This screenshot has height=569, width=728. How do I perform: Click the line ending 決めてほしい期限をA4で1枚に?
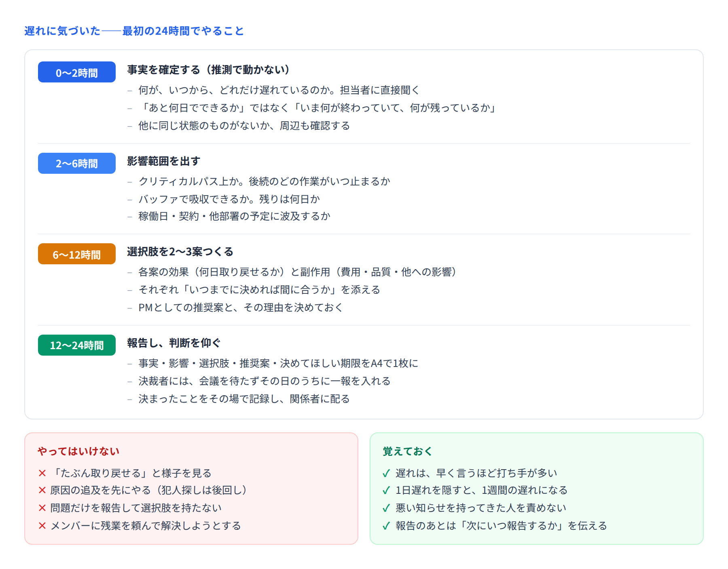point(278,363)
